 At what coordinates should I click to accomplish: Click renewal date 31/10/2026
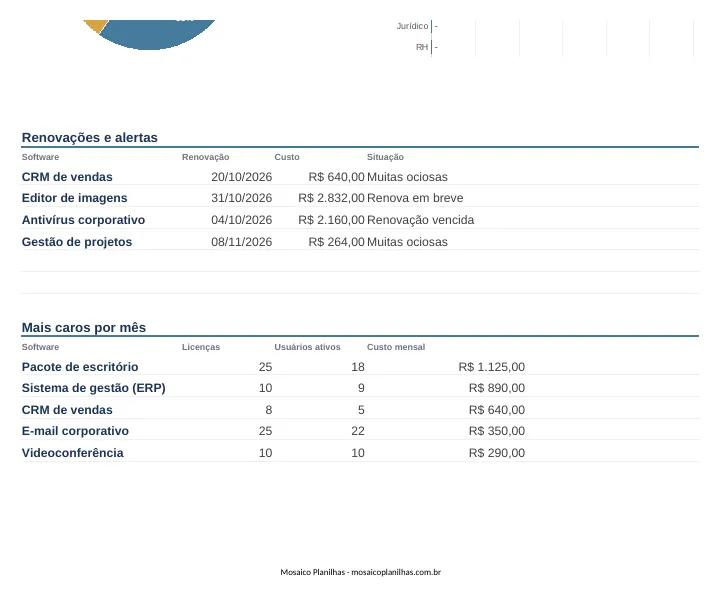point(242,198)
